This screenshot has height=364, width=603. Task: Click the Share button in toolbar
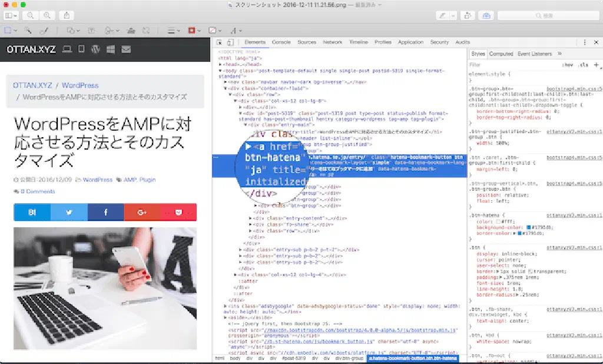(x=67, y=15)
